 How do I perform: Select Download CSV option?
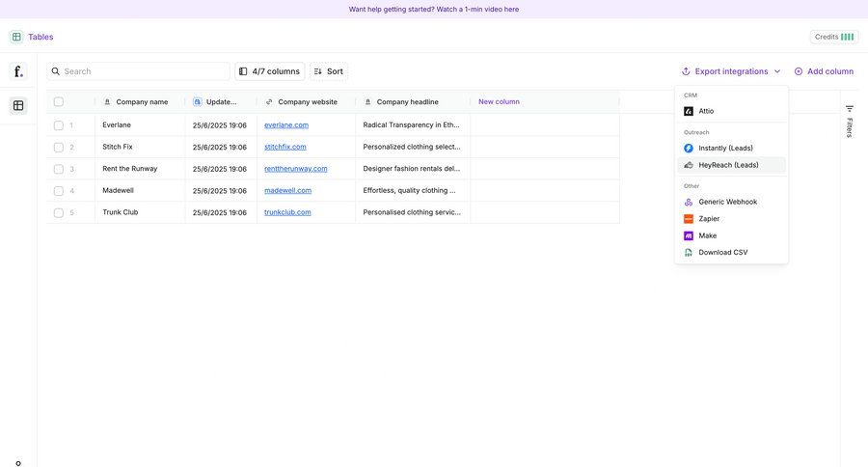[x=731, y=253]
